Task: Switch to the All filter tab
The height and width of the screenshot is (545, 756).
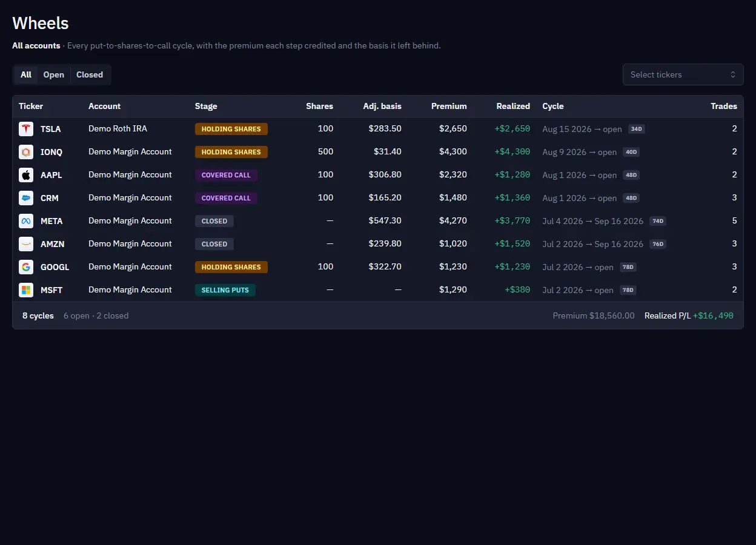Action: point(26,74)
